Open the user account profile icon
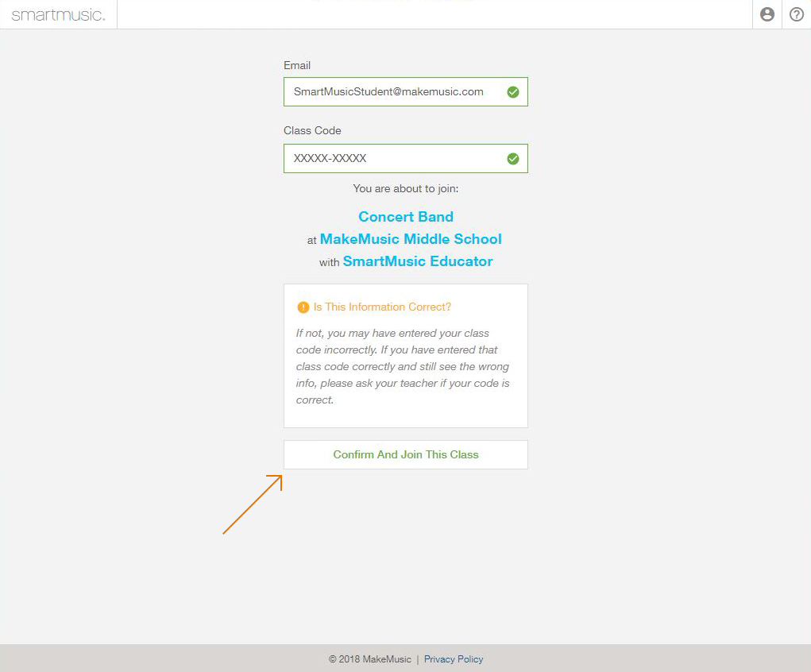Viewport: 811px width, 672px height. [x=767, y=14]
